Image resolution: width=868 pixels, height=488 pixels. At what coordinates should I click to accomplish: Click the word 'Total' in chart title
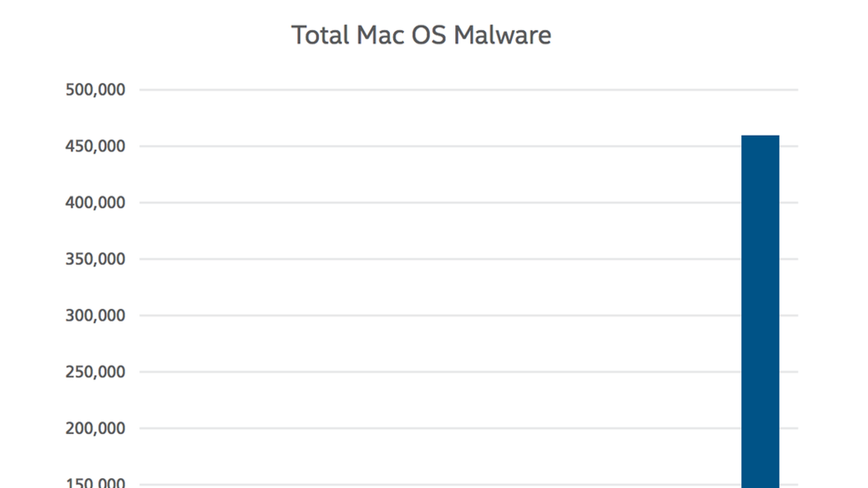tap(320, 35)
